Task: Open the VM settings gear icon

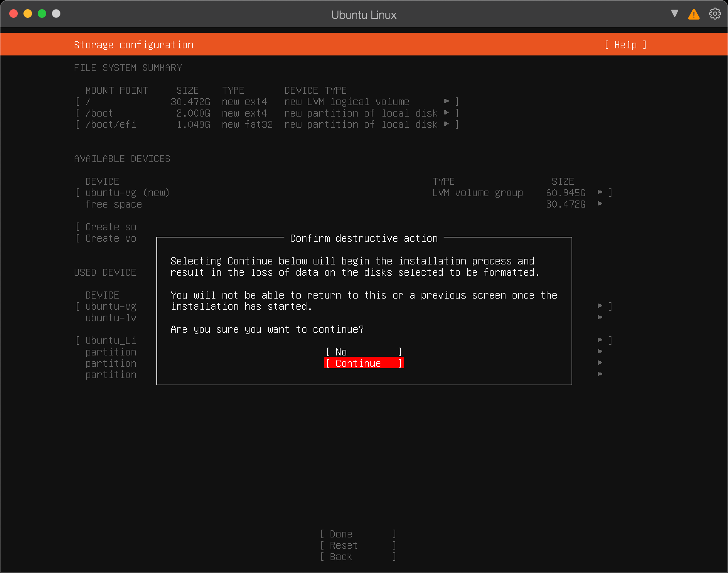Action: pos(715,14)
